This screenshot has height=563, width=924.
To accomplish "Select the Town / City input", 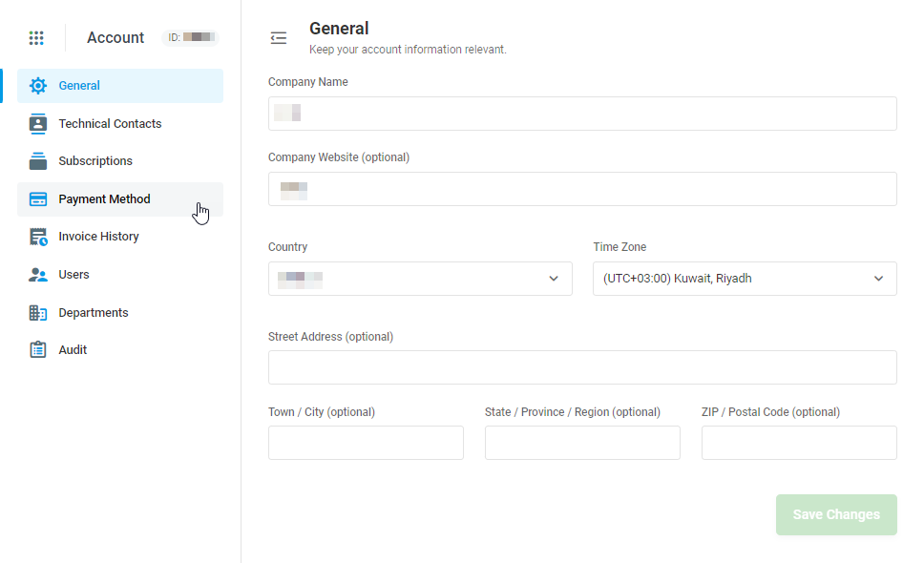I will click(366, 443).
